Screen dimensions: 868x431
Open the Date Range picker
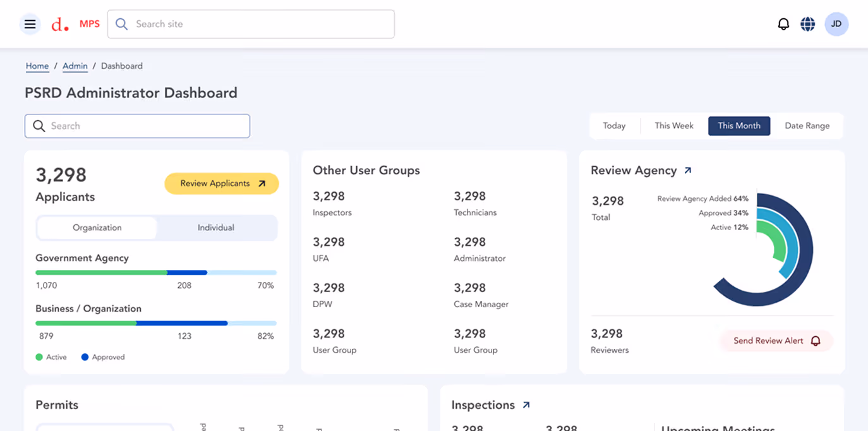(807, 125)
